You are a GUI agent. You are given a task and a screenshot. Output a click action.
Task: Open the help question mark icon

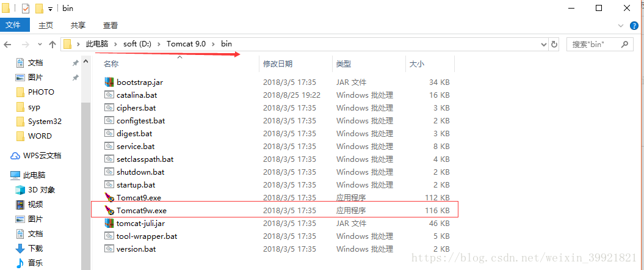point(635,26)
